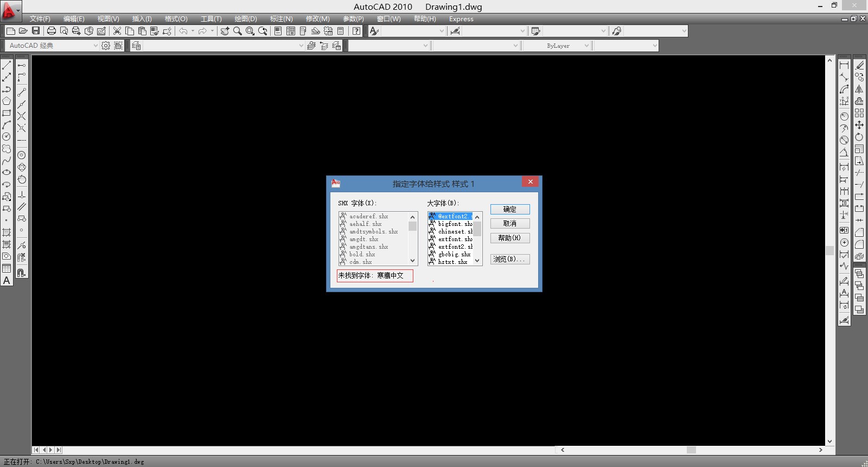The image size is (868, 467).
Task: Click the Save disk icon
Action: [x=36, y=31]
